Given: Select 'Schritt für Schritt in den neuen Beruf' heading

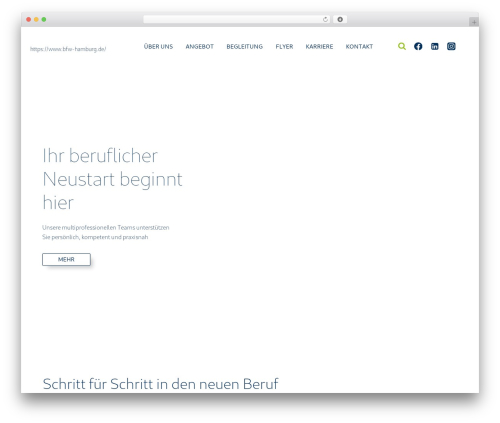Looking at the screenshot, I should pos(160,384).
